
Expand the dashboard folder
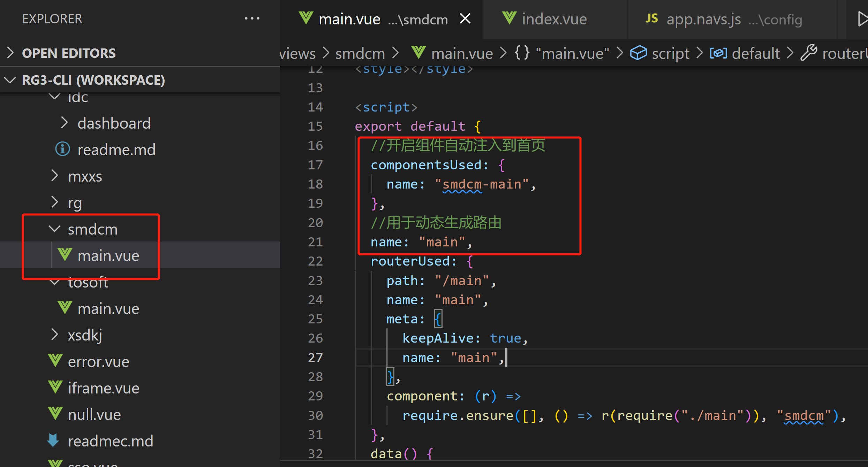[64, 123]
